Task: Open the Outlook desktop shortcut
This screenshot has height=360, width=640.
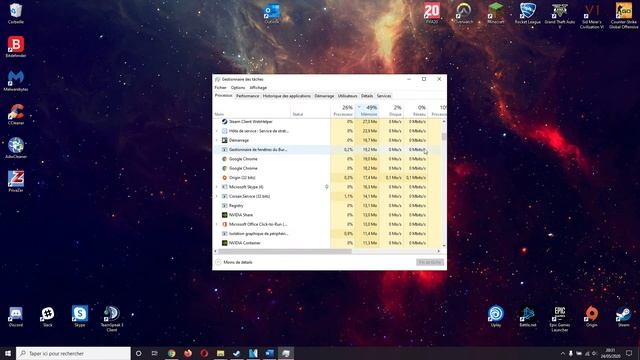Action: tap(272, 13)
